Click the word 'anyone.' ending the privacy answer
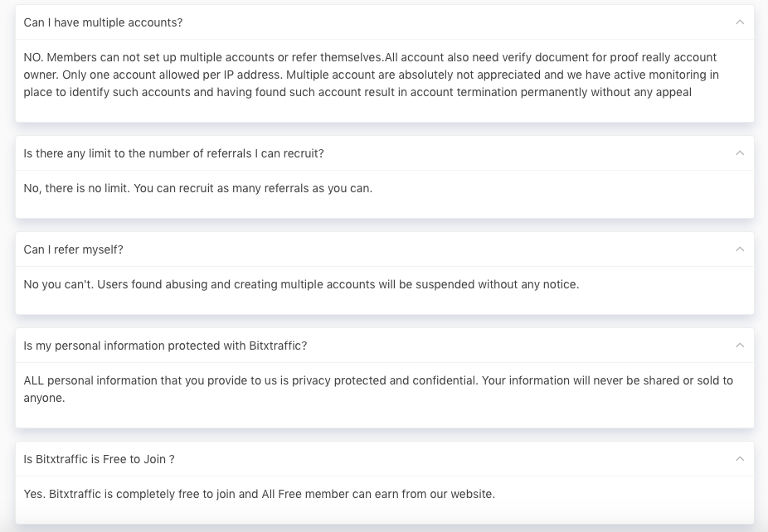 (44, 398)
